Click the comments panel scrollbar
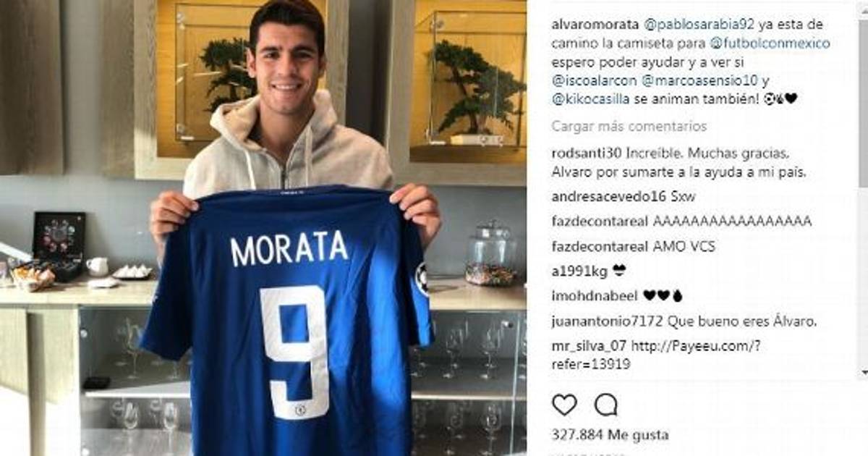Image resolution: width=868 pixels, height=456 pixels. 864,188
